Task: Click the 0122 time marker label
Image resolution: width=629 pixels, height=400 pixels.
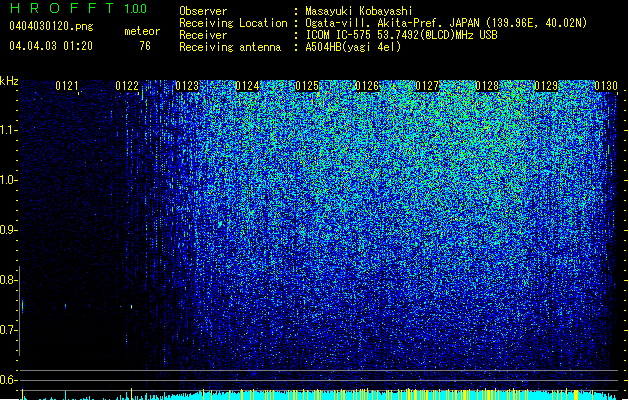Action: pyautogui.click(x=127, y=86)
